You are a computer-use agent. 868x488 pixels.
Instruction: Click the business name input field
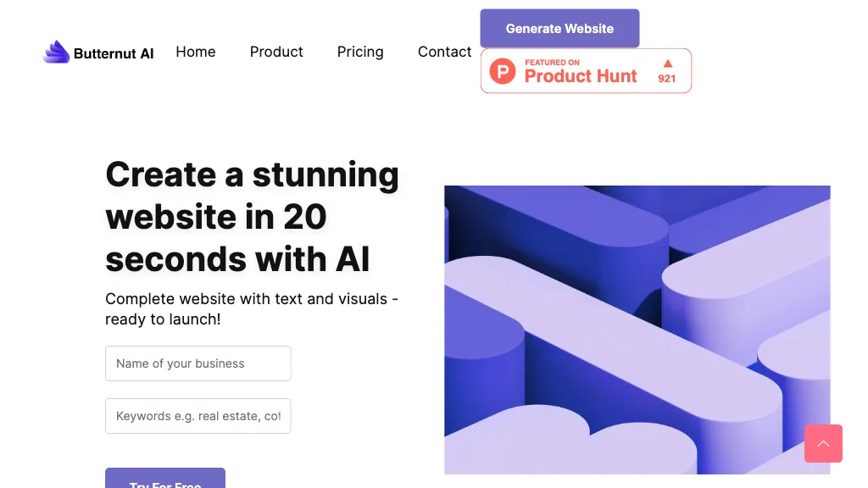198,363
